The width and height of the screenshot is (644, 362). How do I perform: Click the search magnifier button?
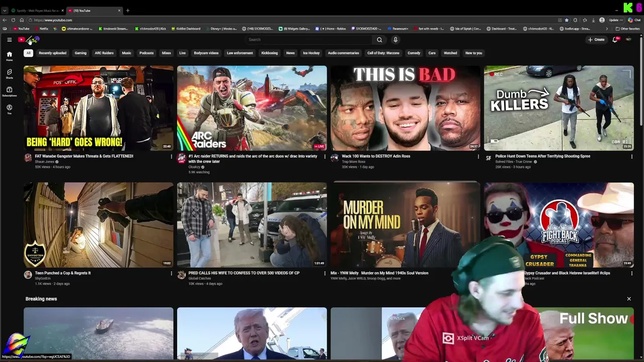(379, 40)
